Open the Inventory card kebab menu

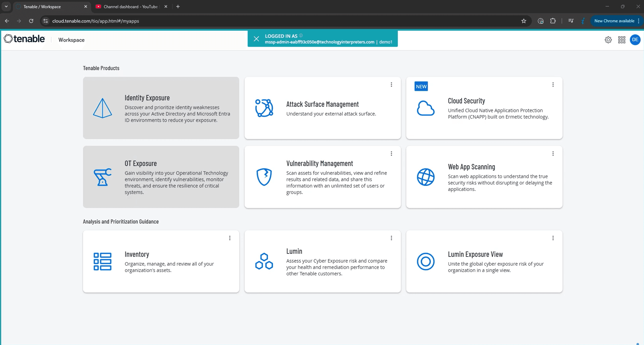[230, 238]
